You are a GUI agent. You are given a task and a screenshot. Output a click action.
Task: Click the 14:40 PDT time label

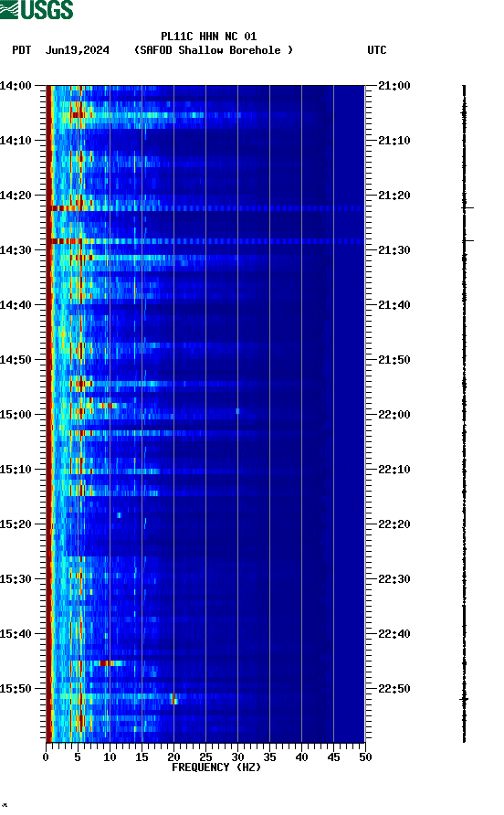coord(16,304)
